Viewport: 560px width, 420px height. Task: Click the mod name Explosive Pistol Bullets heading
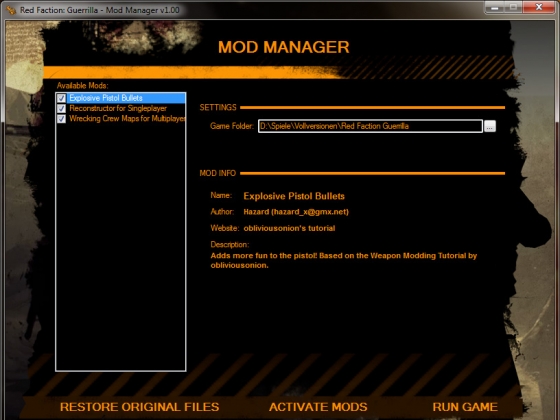tap(294, 196)
